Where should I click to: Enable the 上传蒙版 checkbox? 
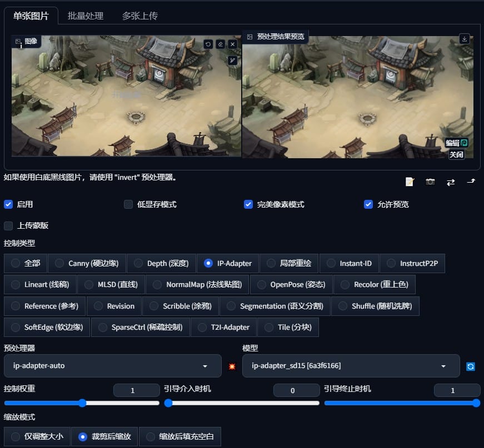8,226
